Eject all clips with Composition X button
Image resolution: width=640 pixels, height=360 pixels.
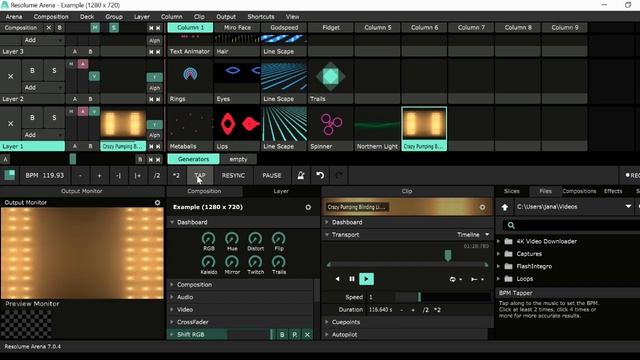click(x=49, y=28)
